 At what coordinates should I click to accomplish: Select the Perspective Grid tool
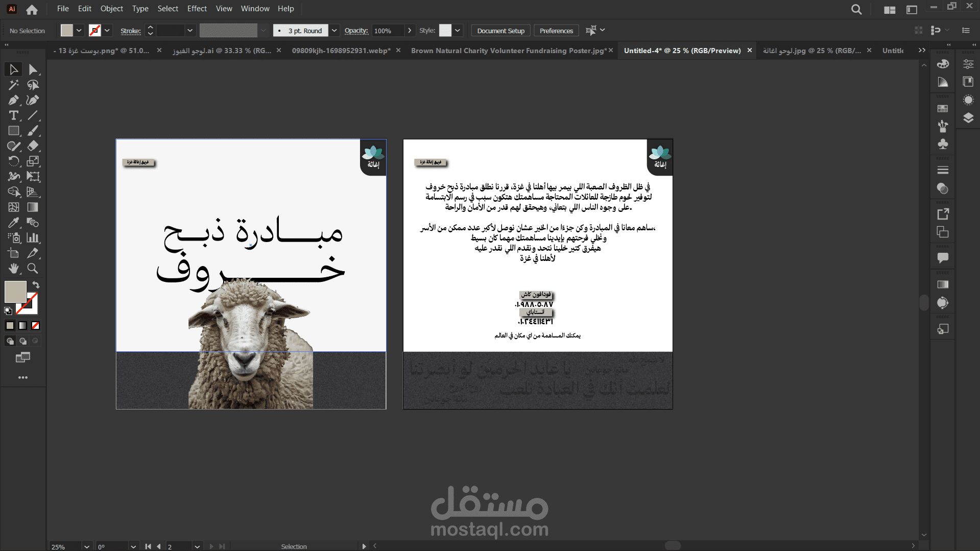coord(33,192)
